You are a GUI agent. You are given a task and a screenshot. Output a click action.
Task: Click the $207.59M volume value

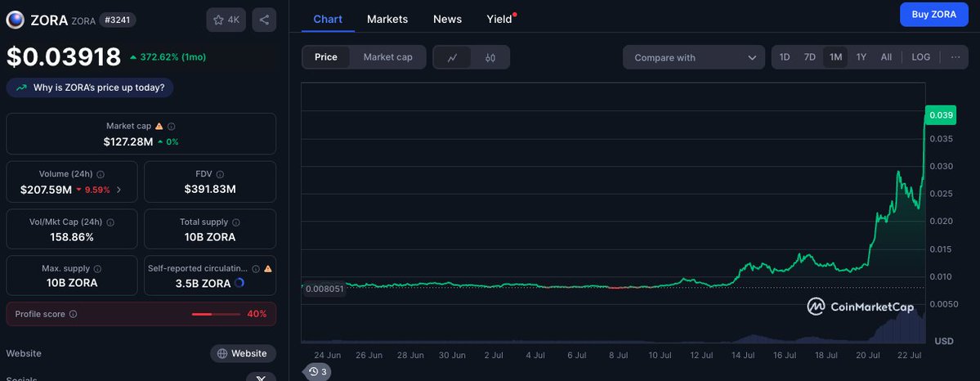[x=47, y=190]
